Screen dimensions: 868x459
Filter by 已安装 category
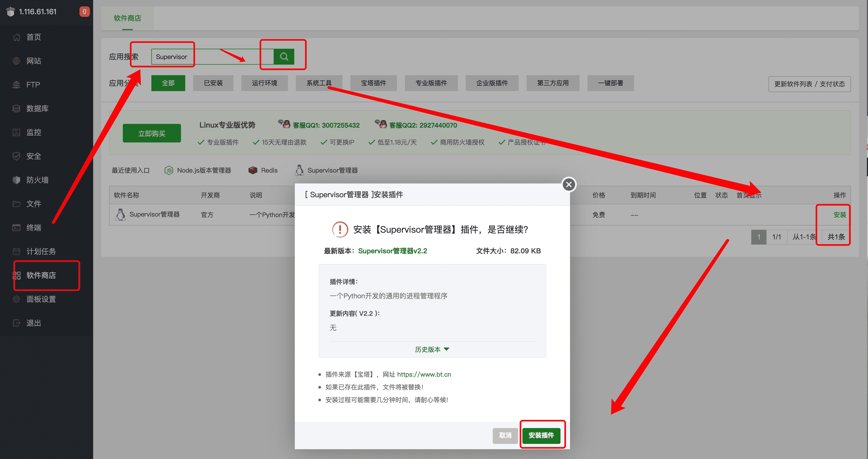pos(213,83)
